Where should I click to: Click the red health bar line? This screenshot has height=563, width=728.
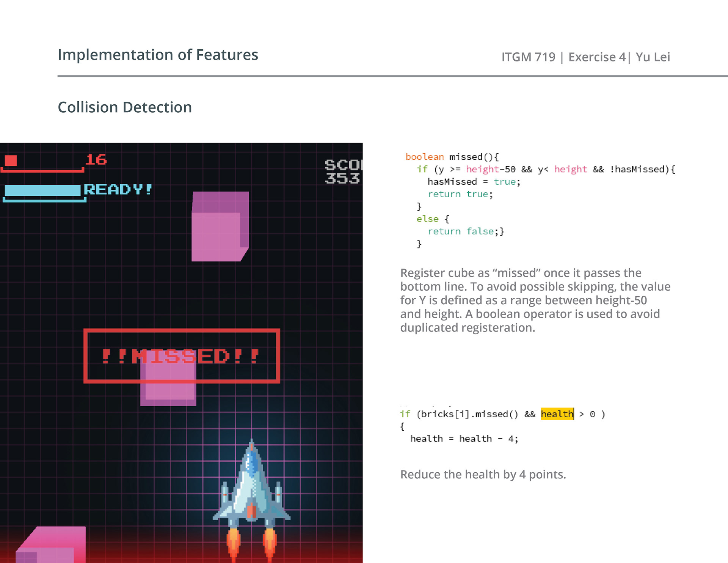42,171
